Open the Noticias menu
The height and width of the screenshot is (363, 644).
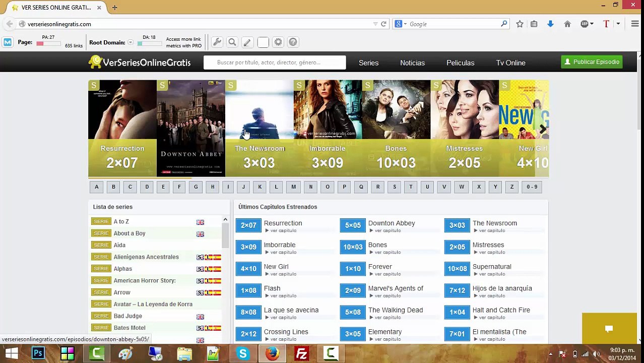[x=412, y=63]
